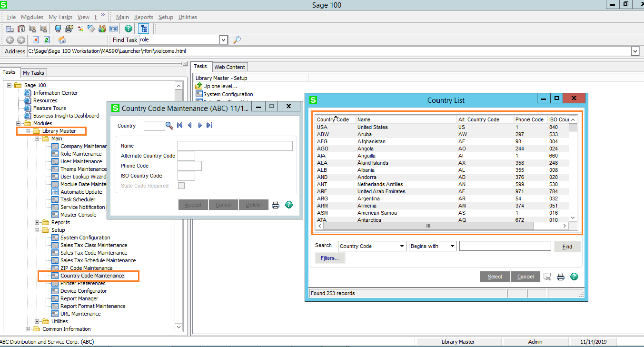Image resolution: width=644 pixels, height=347 pixels.
Task: Switch to the Web Content tab
Action: pyautogui.click(x=229, y=67)
